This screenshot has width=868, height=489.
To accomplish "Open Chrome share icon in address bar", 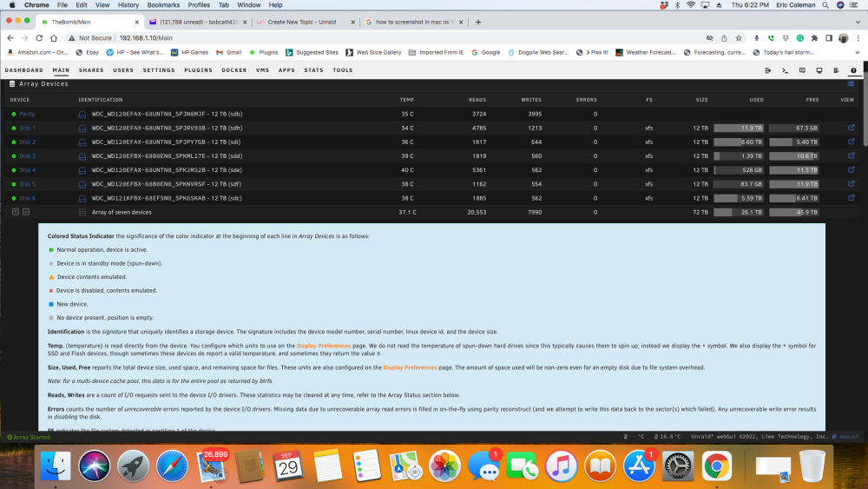I will tap(724, 38).
